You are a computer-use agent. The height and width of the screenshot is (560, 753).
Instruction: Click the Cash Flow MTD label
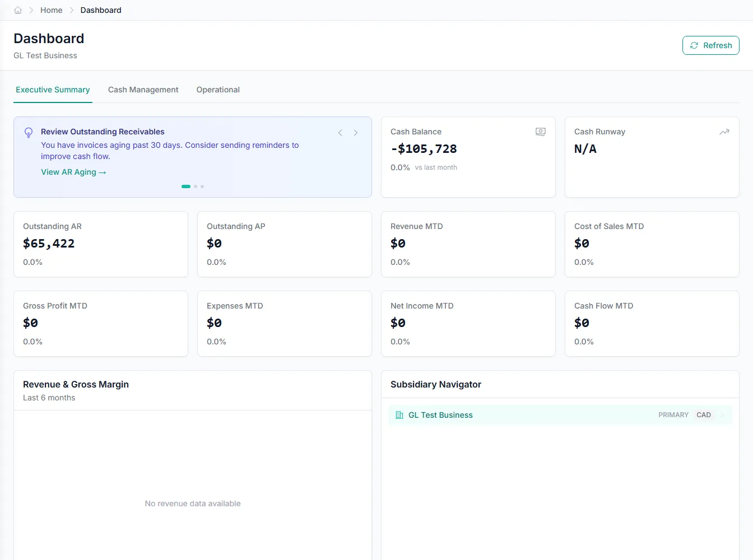click(x=603, y=306)
